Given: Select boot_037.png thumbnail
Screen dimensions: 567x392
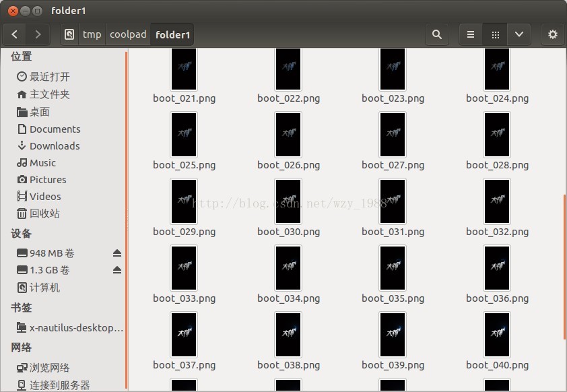Looking at the screenshot, I should click(184, 335).
